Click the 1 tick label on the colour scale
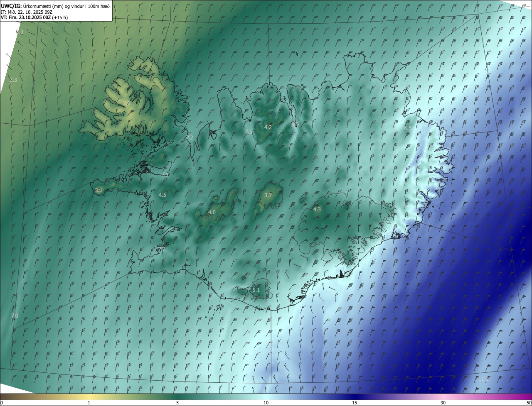 click(x=89, y=403)
